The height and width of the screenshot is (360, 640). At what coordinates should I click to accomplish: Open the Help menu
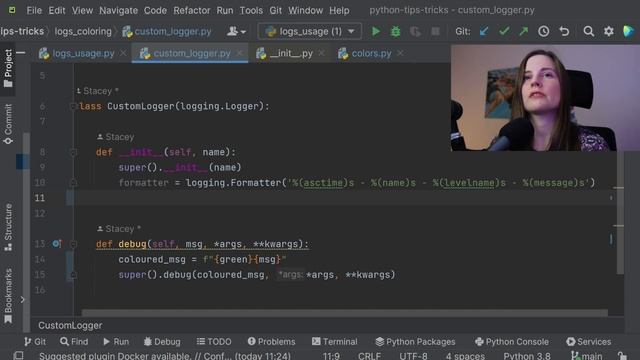[x=339, y=10]
